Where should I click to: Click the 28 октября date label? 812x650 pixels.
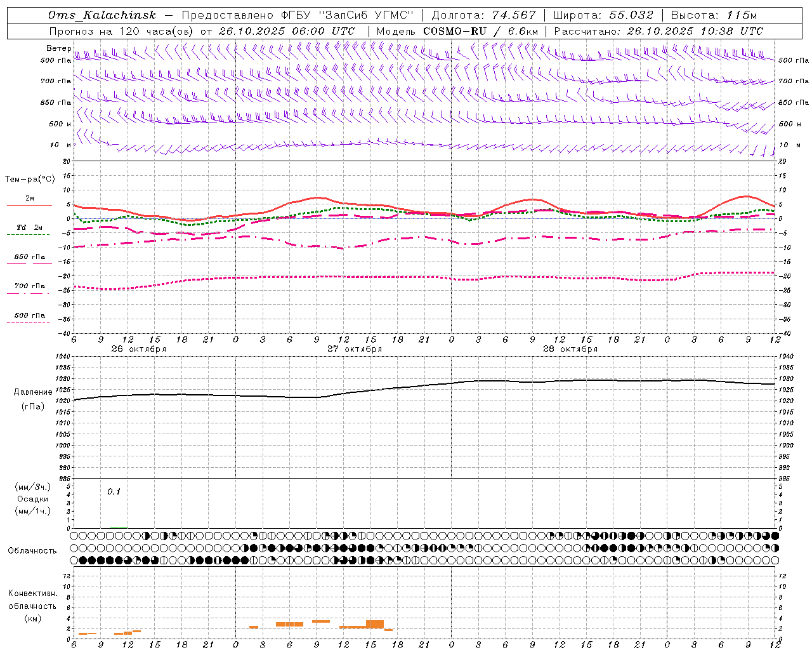(570, 349)
